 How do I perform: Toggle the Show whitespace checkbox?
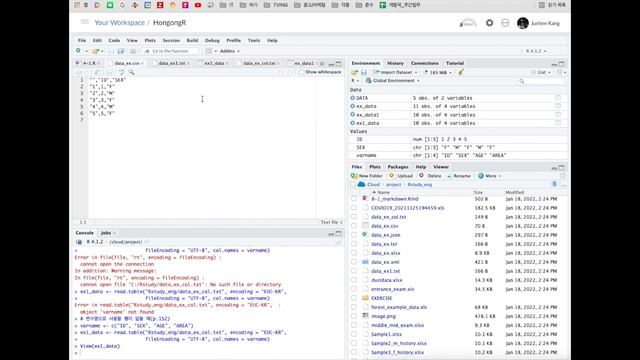(x=302, y=72)
